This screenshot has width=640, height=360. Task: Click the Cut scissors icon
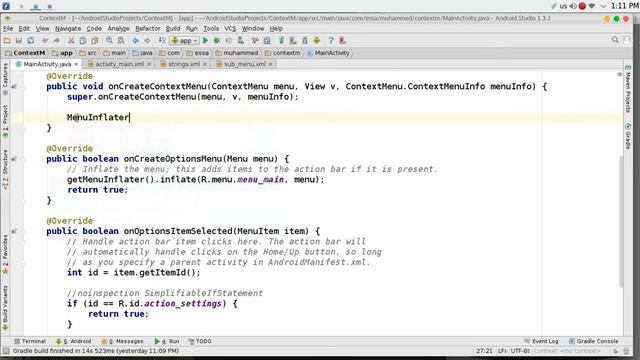click(x=71, y=40)
